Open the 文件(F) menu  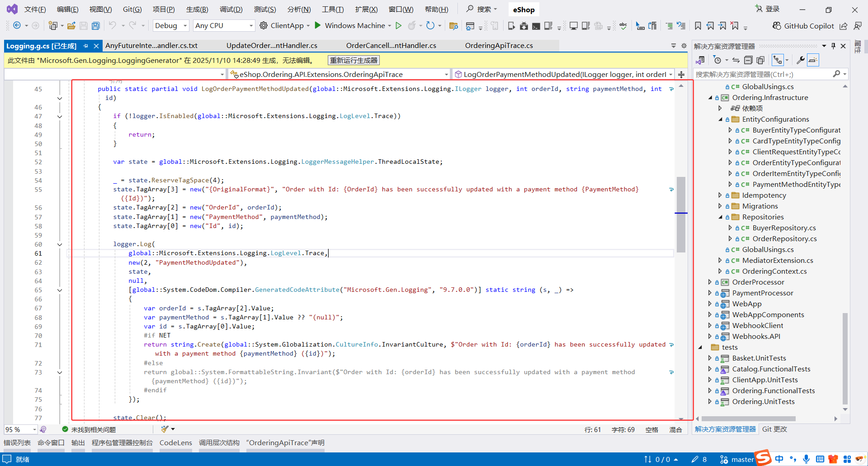click(35, 10)
